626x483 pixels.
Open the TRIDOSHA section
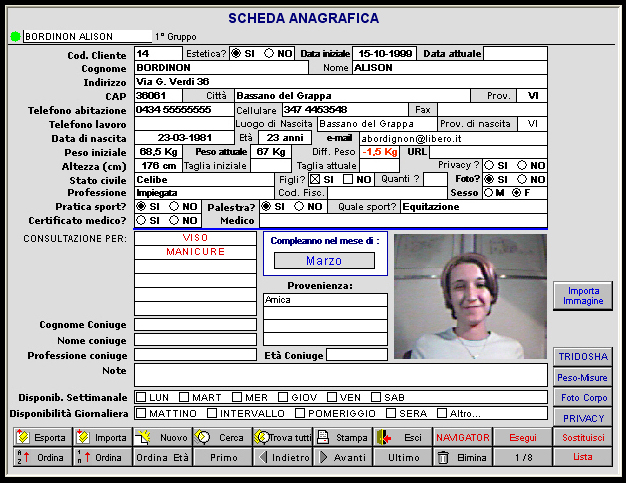tap(583, 356)
